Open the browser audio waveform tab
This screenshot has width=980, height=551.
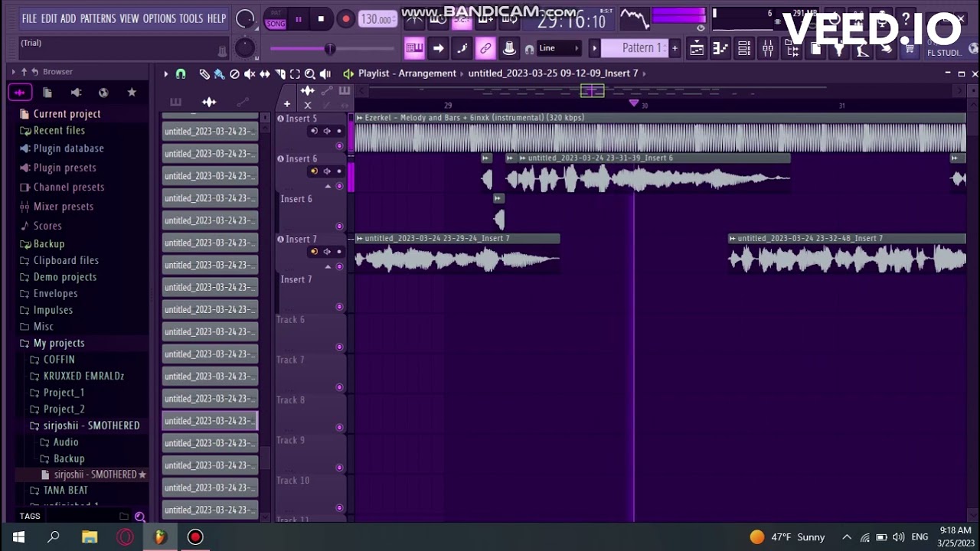coord(19,93)
